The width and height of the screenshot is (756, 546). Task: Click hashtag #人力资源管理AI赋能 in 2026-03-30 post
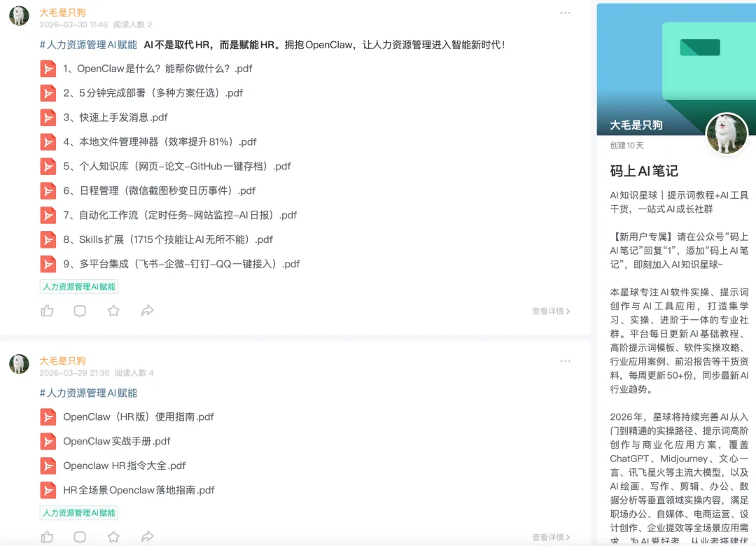(88, 45)
